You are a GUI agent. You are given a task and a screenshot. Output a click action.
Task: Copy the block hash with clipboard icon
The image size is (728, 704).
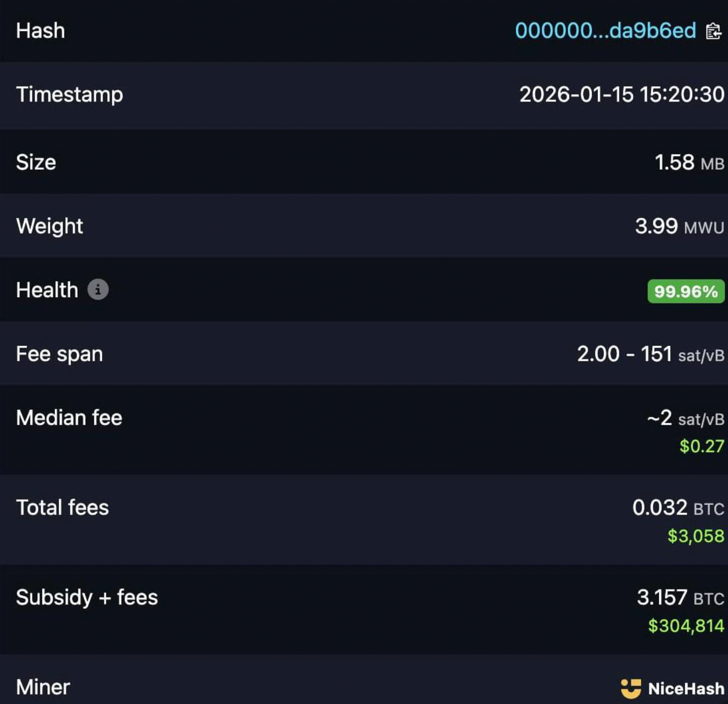pyautogui.click(x=713, y=31)
